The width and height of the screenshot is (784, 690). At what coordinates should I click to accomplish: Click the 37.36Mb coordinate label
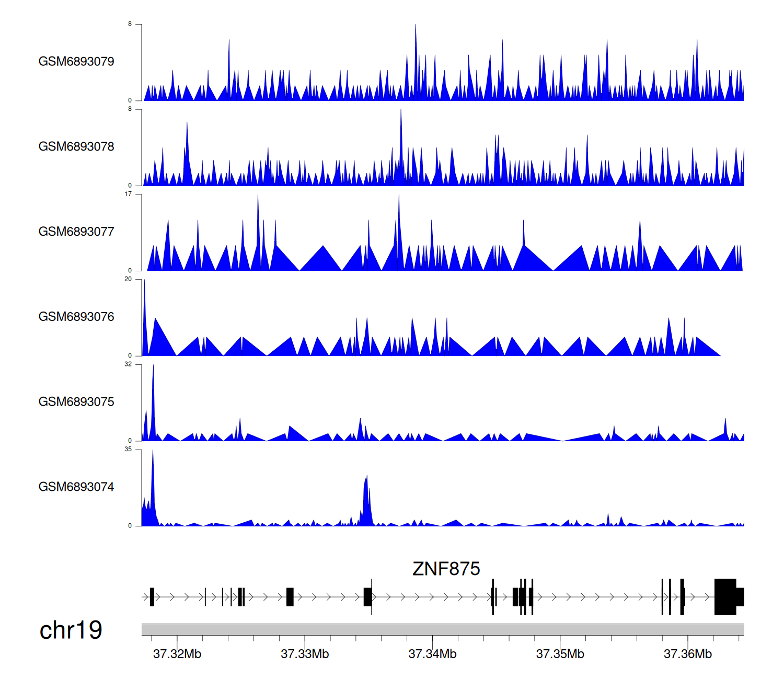(687, 654)
